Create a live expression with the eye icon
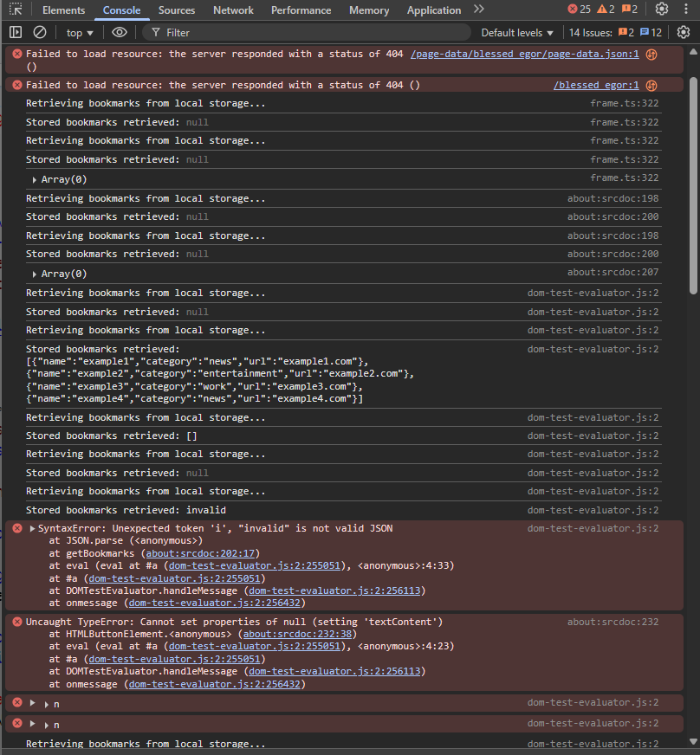Image resolution: width=700 pixels, height=755 pixels. tap(120, 32)
